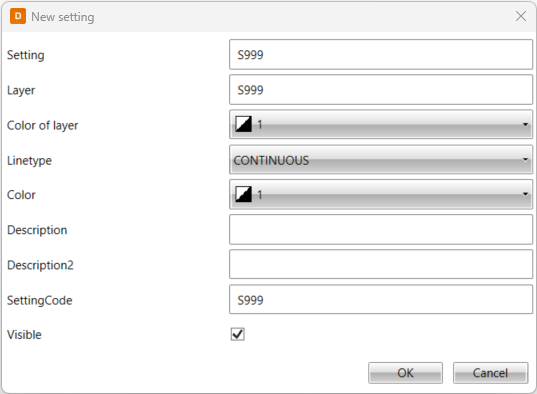The height and width of the screenshot is (394, 537).
Task: Dismiss using the Cancel button
Action: (490, 373)
